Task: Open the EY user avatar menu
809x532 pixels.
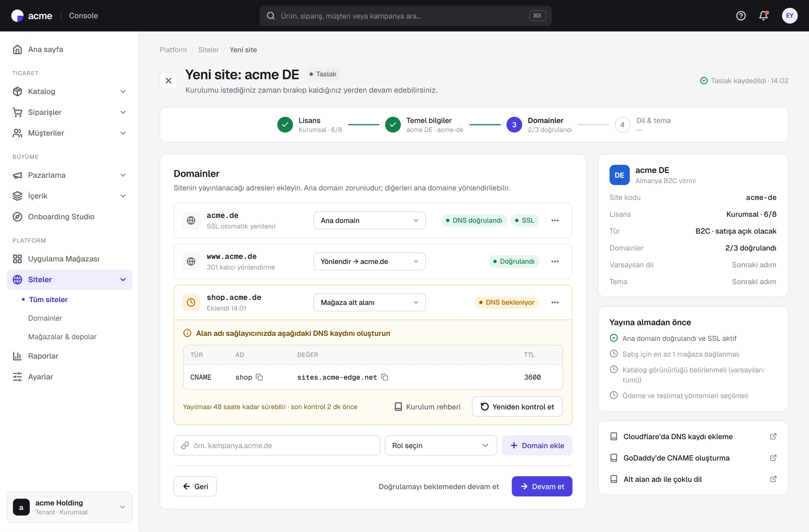Action: [x=790, y=16]
